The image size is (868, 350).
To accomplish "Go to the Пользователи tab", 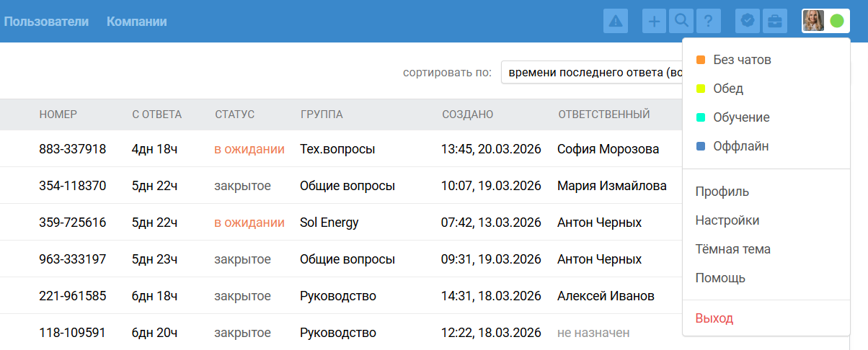I will [46, 22].
